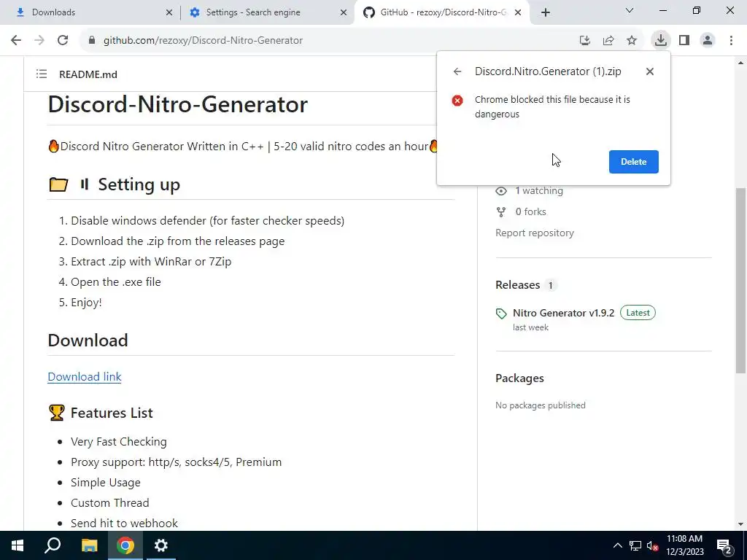Open Nitro Generator v1.9.2 release
747x560 pixels.
(x=564, y=313)
